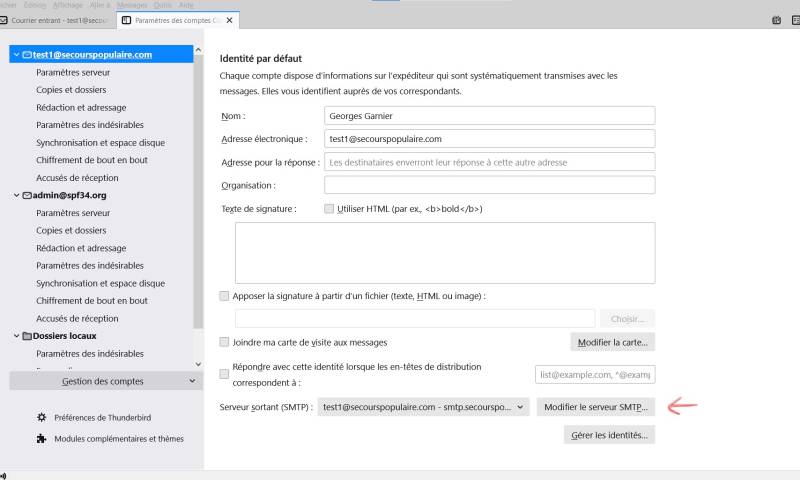Select the Dossiers locaux row

102,336
